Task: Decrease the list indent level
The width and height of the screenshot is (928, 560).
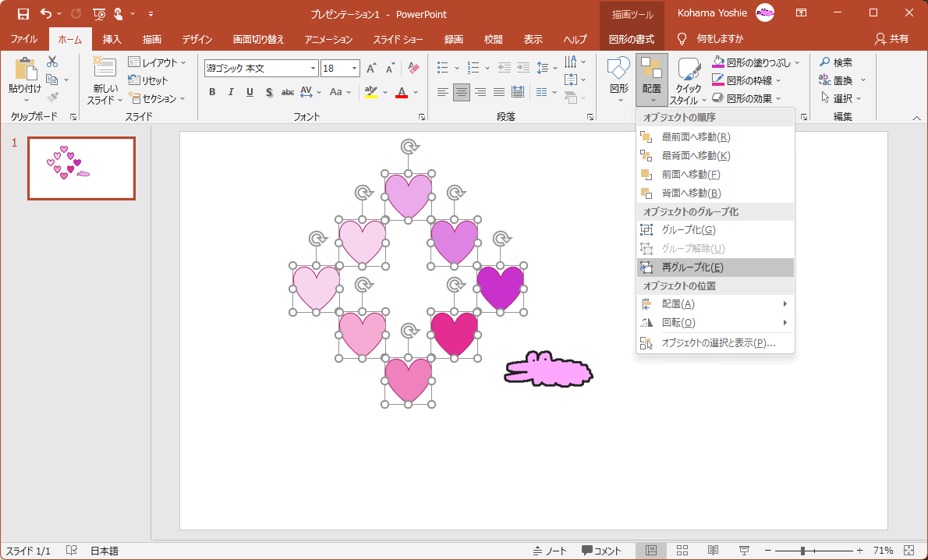Action: click(505, 68)
